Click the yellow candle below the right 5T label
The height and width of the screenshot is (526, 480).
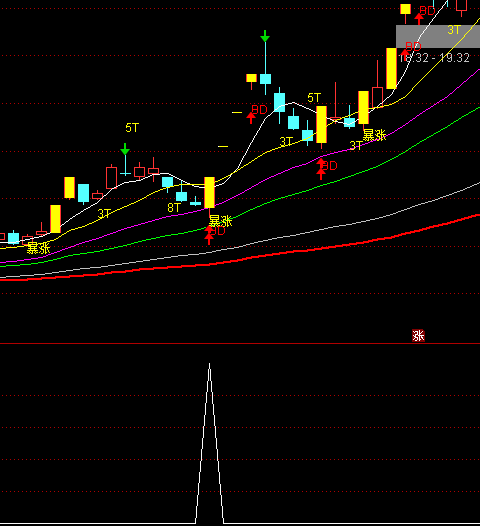tap(321, 124)
